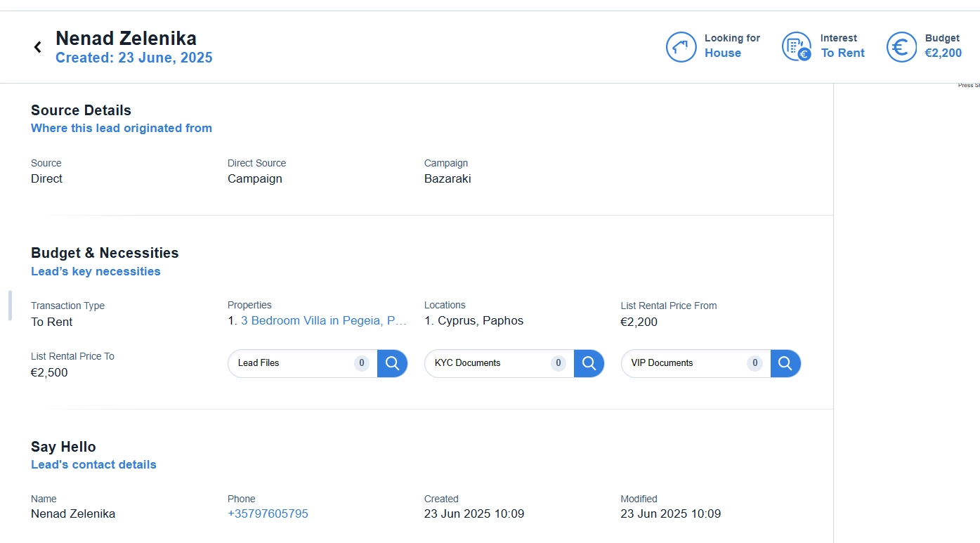Click the KYC Documents count badge
Viewport: 980px width, 543px height.
558,363
